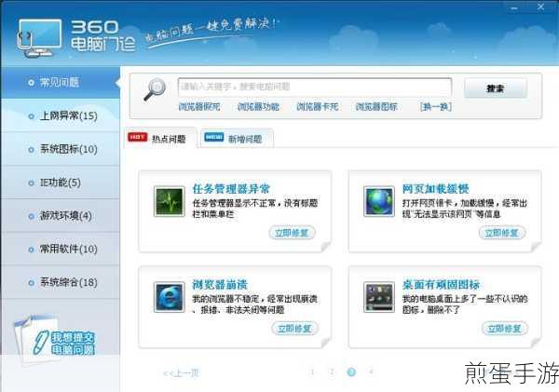Click the magnifying glass search icon
The width and height of the screenshot is (559, 392).
pyautogui.click(x=155, y=89)
